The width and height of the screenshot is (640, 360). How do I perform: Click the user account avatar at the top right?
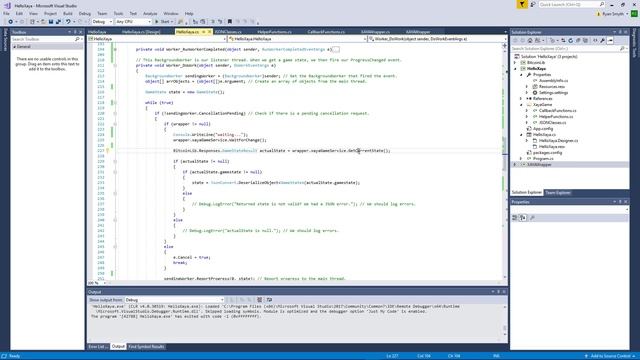[634, 13]
